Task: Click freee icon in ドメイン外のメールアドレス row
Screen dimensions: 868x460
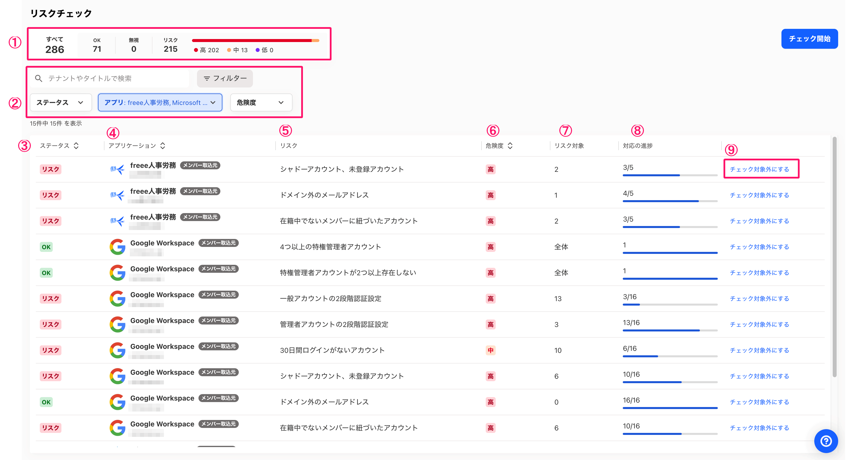Action: (117, 195)
